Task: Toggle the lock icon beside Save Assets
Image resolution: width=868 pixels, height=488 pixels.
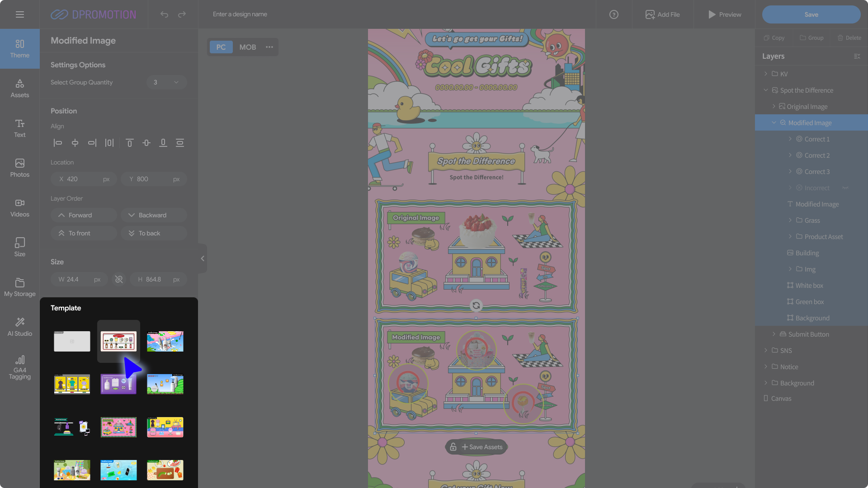Action: point(453,447)
